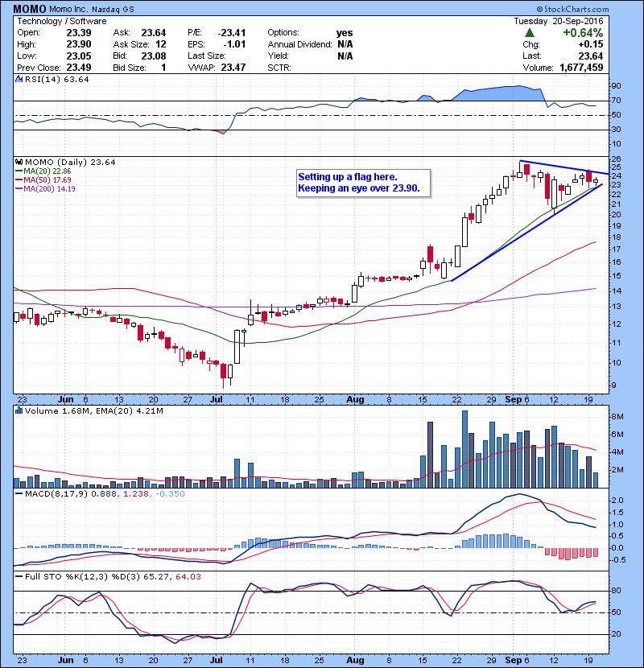Click the Jun date marker at bottom axis
The height and width of the screenshot is (668, 644).
(66, 660)
